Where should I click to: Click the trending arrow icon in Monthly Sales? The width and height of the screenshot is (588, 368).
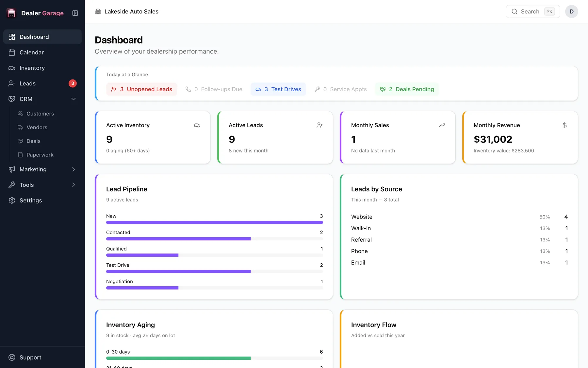(x=442, y=125)
